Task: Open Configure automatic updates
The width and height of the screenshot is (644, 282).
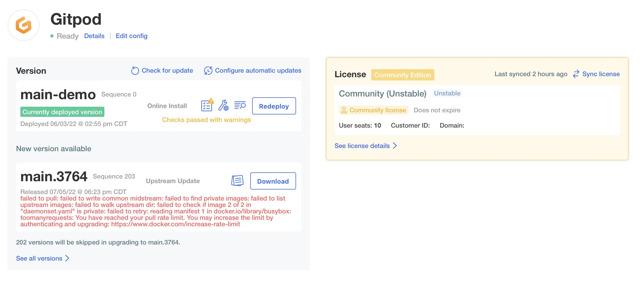Action: [x=258, y=70]
